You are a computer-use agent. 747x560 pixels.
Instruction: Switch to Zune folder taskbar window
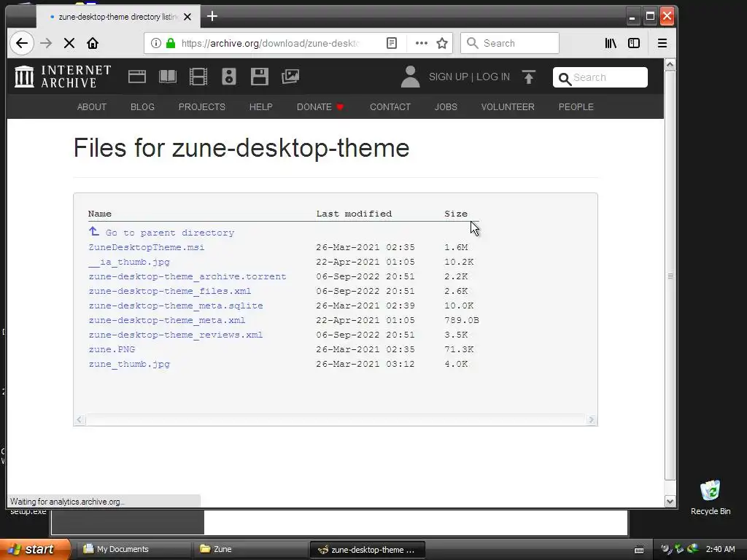coord(250,549)
